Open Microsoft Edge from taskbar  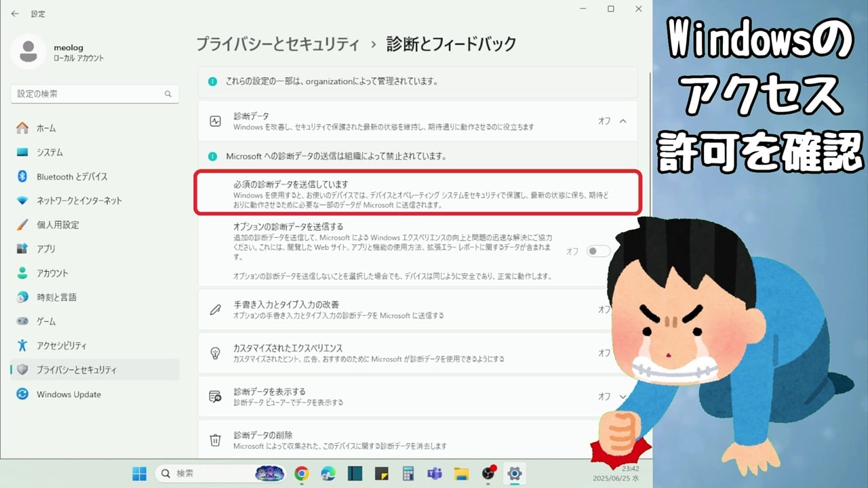coord(328,474)
